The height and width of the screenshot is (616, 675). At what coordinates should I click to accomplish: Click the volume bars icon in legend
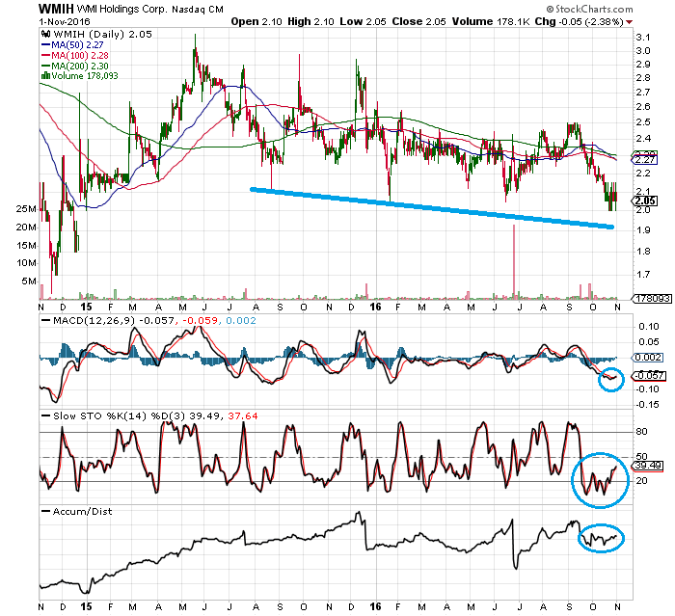pyautogui.click(x=45, y=76)
